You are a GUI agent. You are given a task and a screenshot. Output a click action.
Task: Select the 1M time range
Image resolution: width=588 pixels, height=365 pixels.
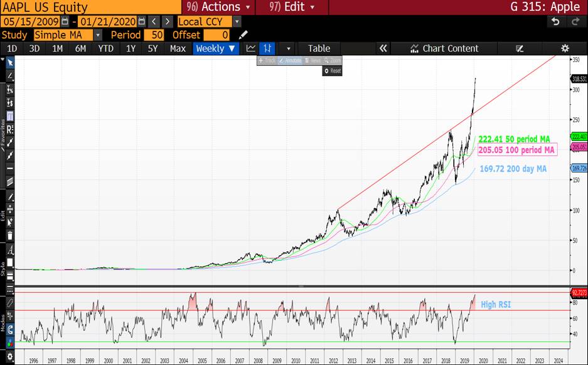[x=57, y=48]
